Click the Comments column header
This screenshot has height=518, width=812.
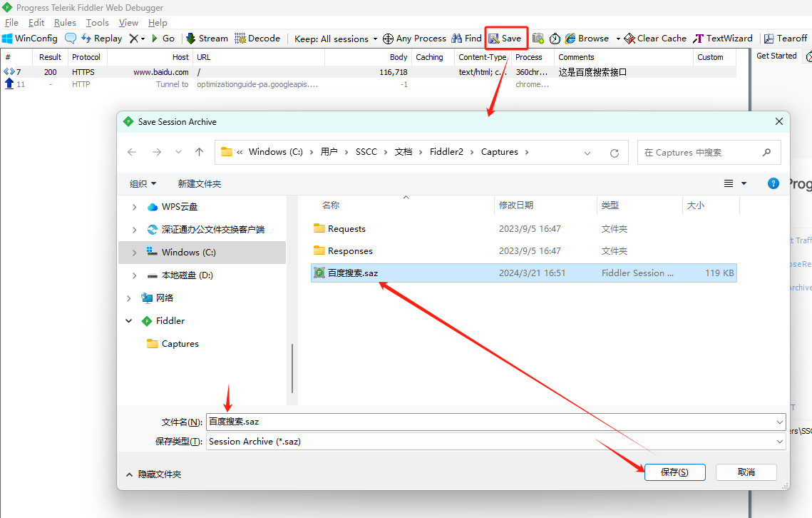tap(623, 57)
